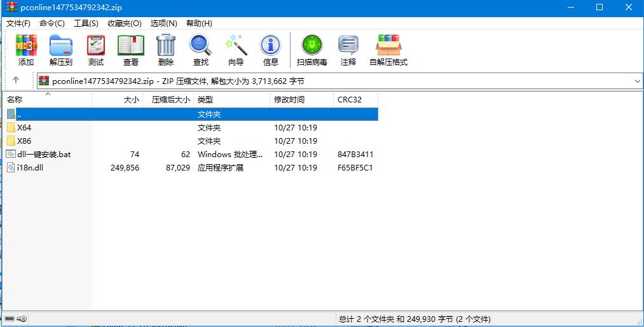The image size is (644, 327).
Task: Click the 自解压格式 SFX icon
Action: (x=388, y=45)
